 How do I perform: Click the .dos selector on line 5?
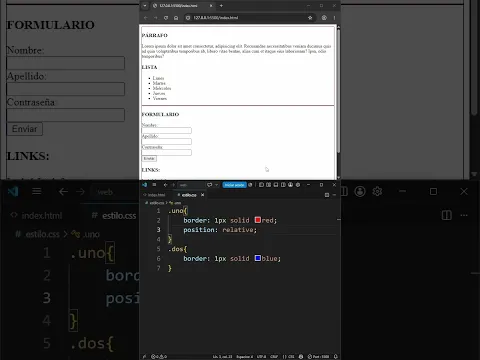pos(176,249)
